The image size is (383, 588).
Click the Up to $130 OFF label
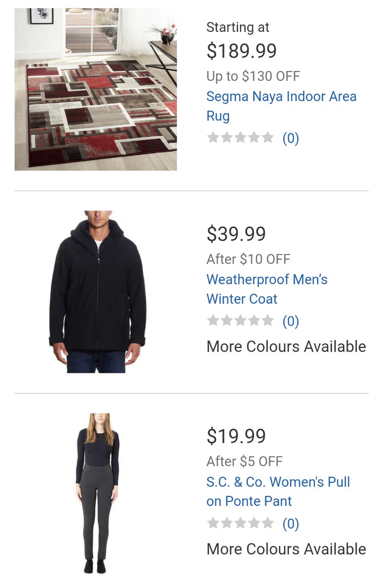click(x=253, y=76)
